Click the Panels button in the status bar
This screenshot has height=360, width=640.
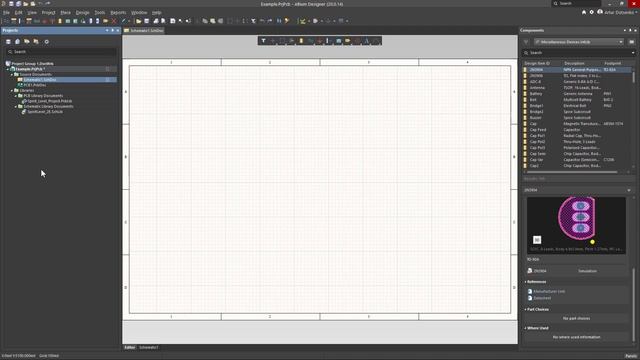[x=631, y=356]
